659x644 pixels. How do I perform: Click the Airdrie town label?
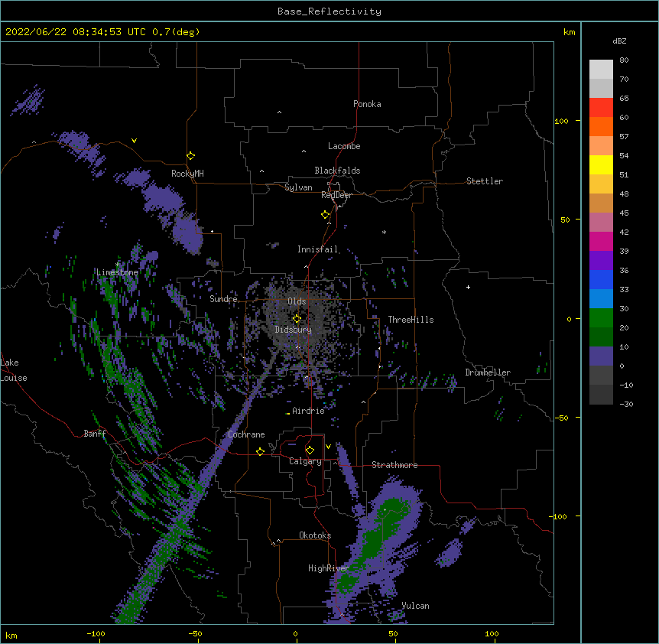coord(308,411)
